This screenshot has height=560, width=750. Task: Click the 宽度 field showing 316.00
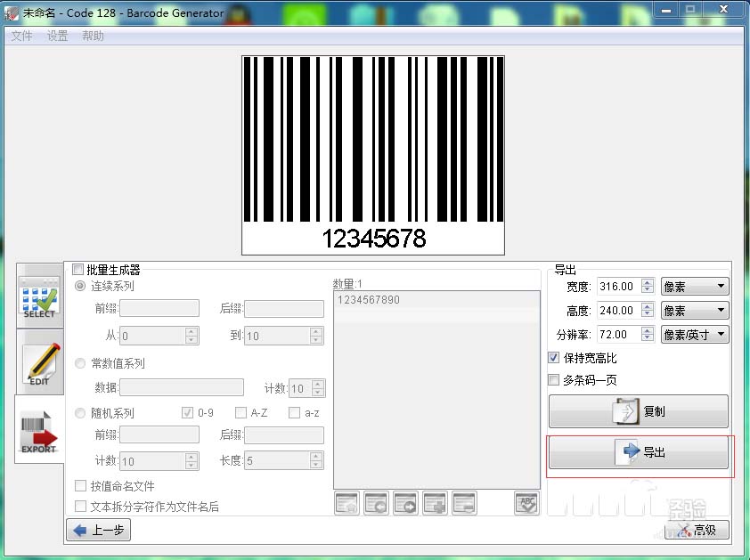point(619,286)
